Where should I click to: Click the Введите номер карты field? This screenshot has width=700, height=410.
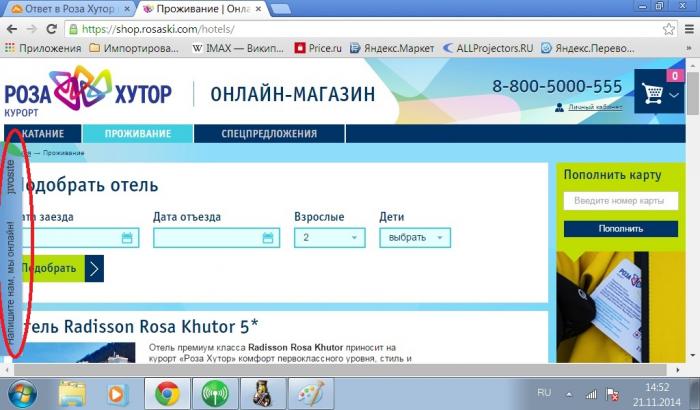621,201
